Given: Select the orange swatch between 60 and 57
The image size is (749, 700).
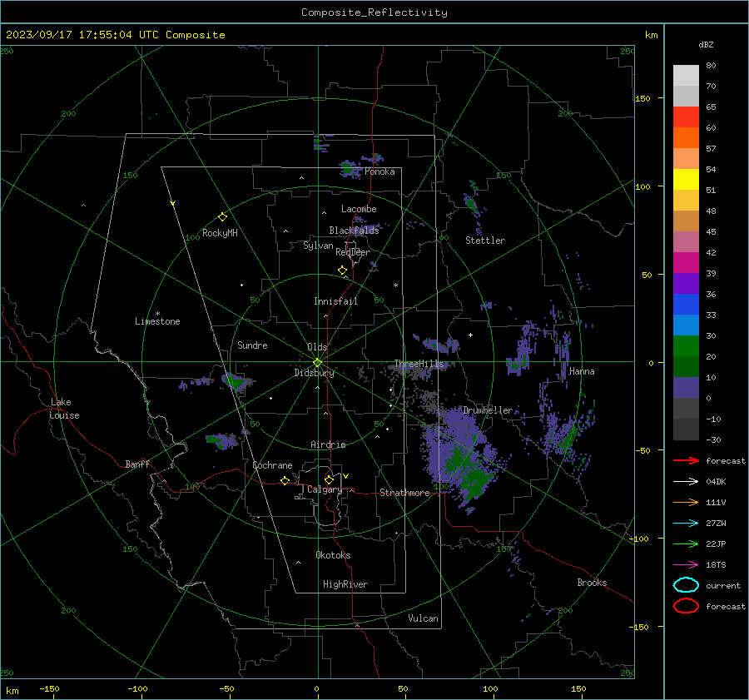Looking at the screenshot, I should click(x=686, y=138).
